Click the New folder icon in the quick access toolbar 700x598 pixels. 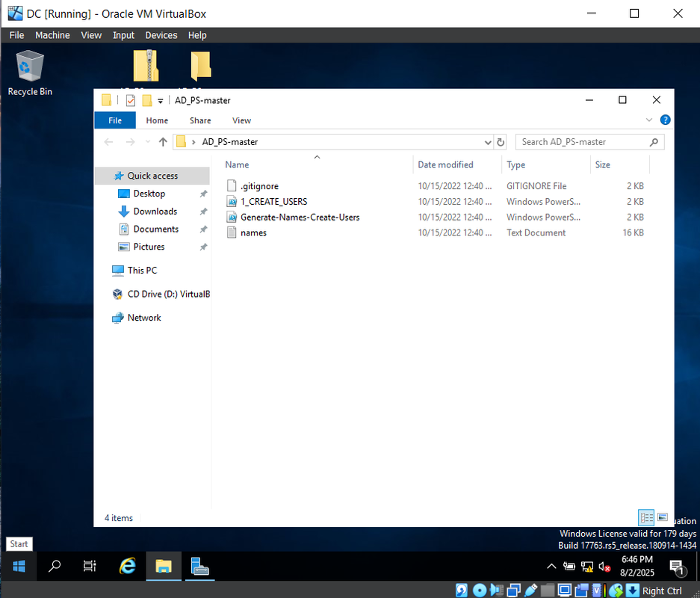[147, 100]
